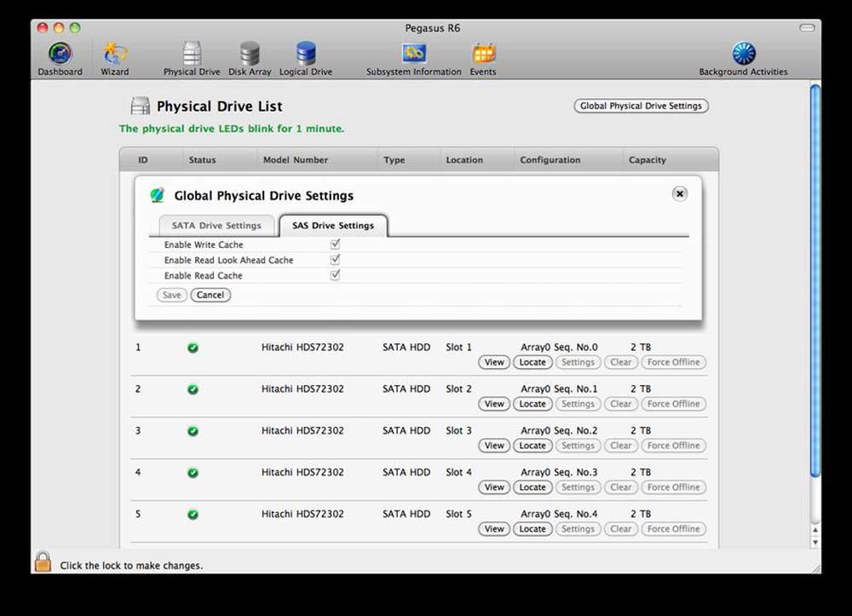Open Global Physical Drive Settings button
This screenshot has width=852, height=616.
coord(642,106)
